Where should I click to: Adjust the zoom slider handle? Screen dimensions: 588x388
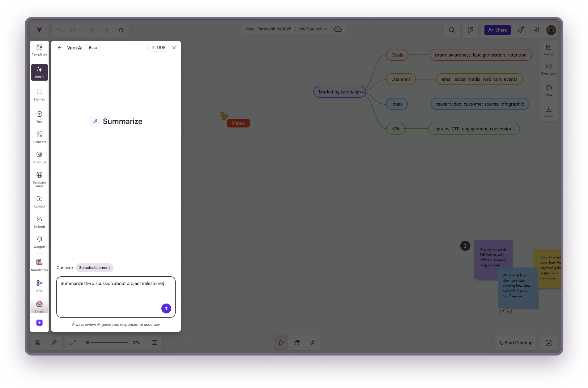(87, 343)
